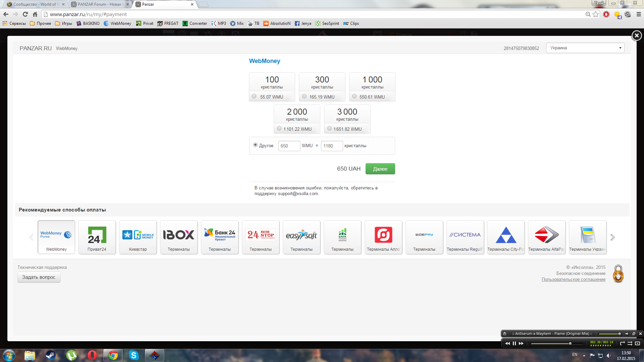
Task: Select 24 non STOP terminals
Action: coord(261,237)
